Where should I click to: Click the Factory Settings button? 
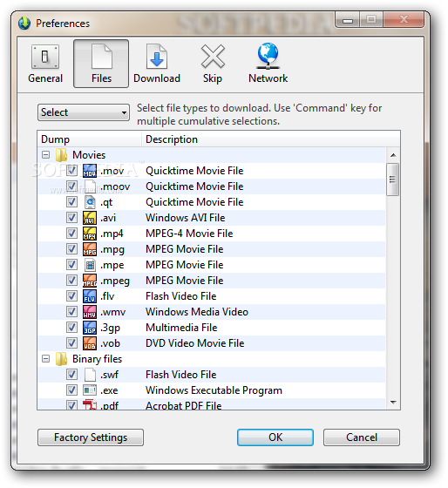[x=91, y=437]
